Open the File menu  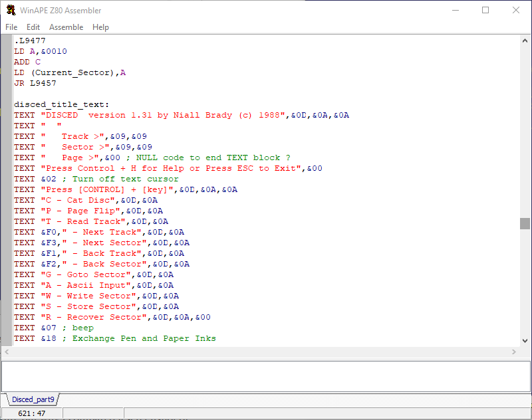11,27
